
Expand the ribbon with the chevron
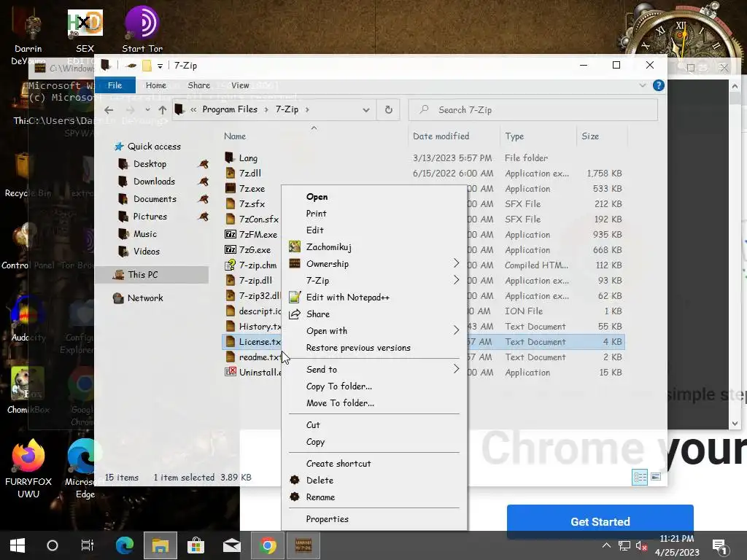[x=642, y=85]
